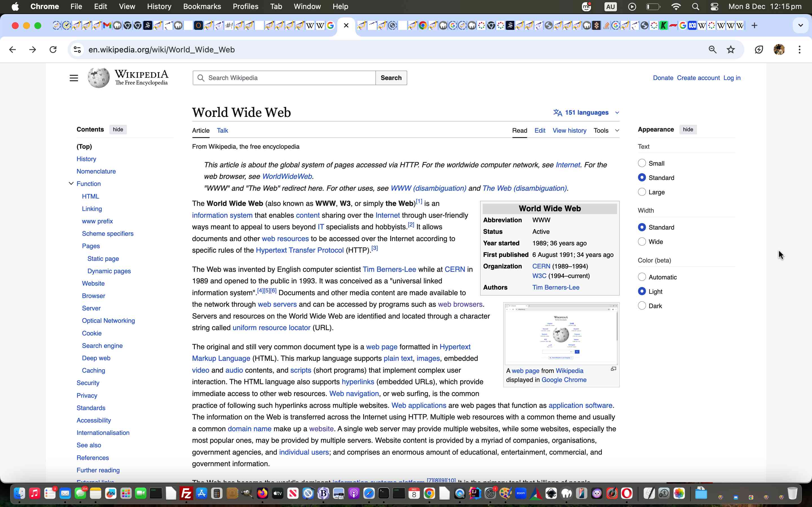Reload the page
812x507 pixels.
(53, 50)
